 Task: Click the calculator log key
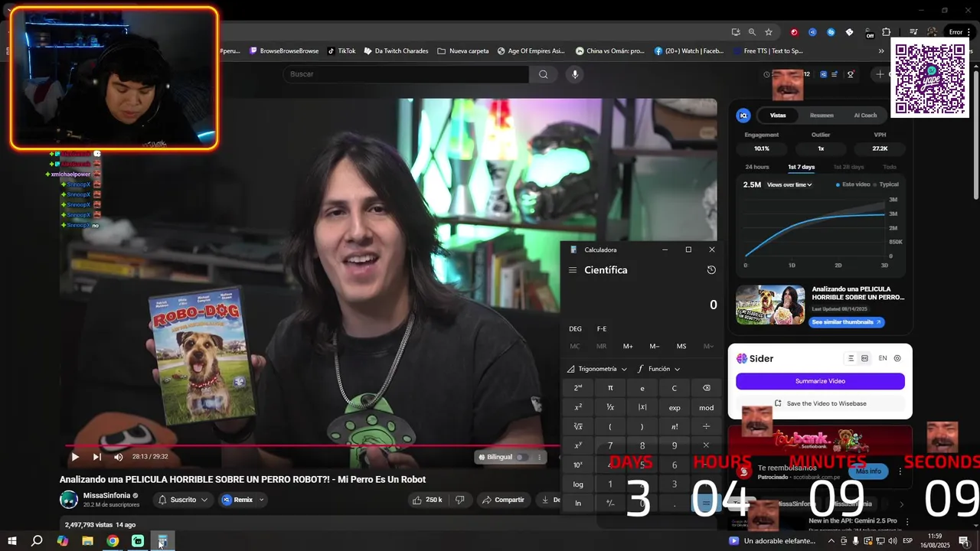click(x=578, y=484)
